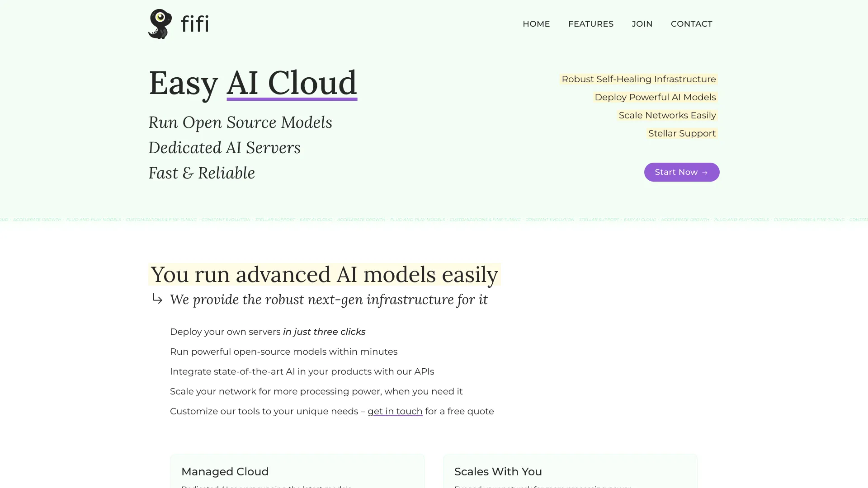Open the HOME menu item
The image size is (868, 488).
tap(536, 24)
